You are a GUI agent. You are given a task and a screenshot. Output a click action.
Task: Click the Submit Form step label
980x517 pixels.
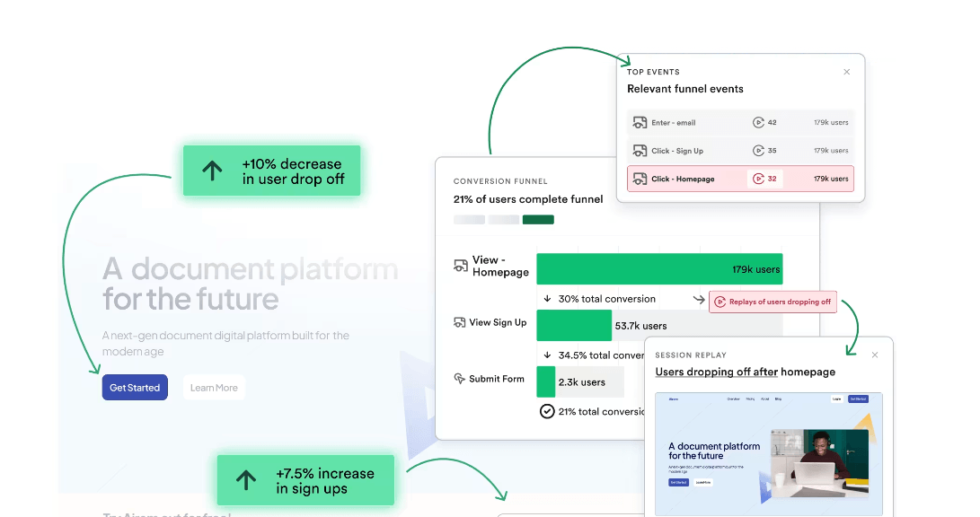(x=496, y=379)
